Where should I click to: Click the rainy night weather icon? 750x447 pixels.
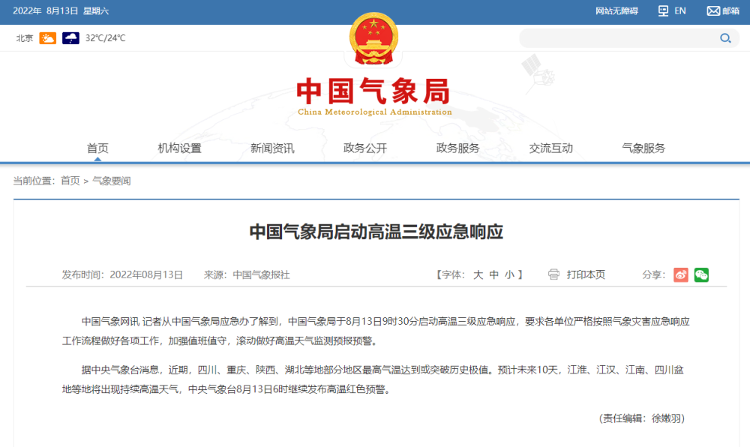[x=71, y=38]
